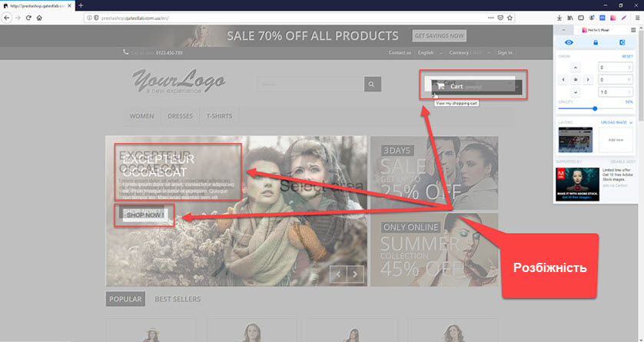
Task: Open the Firefox hamburger menu
Action: 637,18
